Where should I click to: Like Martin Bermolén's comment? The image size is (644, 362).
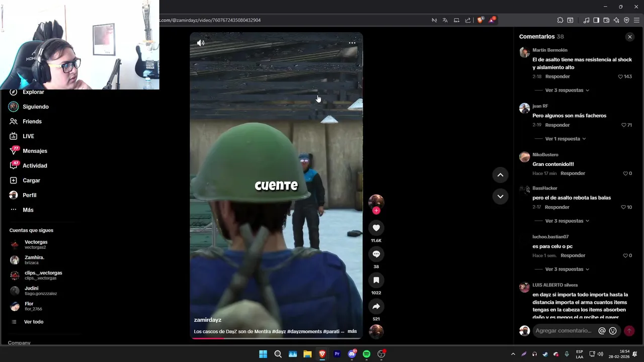coord(620,76)
